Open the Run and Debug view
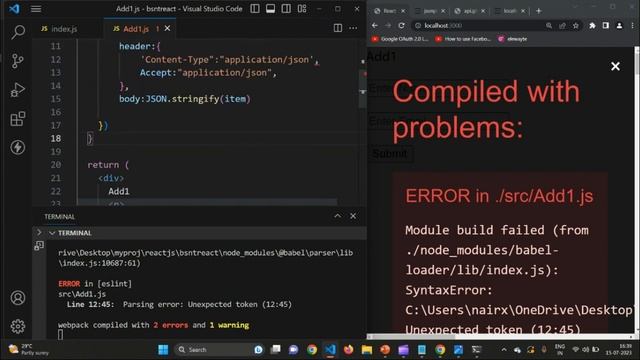 tap(18, 90)
